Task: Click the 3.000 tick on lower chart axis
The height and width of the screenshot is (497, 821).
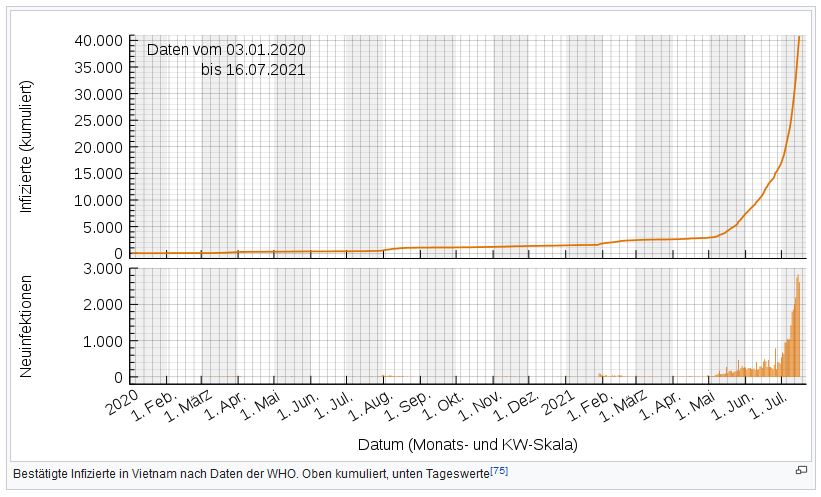Action: tap(104, 269)
